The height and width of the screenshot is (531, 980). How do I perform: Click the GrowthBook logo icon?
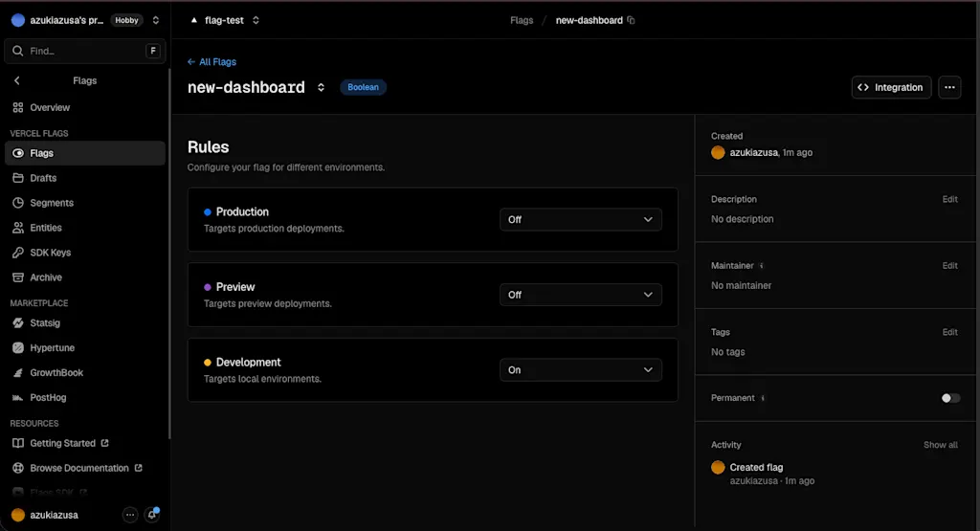click(x=18, y=373)
